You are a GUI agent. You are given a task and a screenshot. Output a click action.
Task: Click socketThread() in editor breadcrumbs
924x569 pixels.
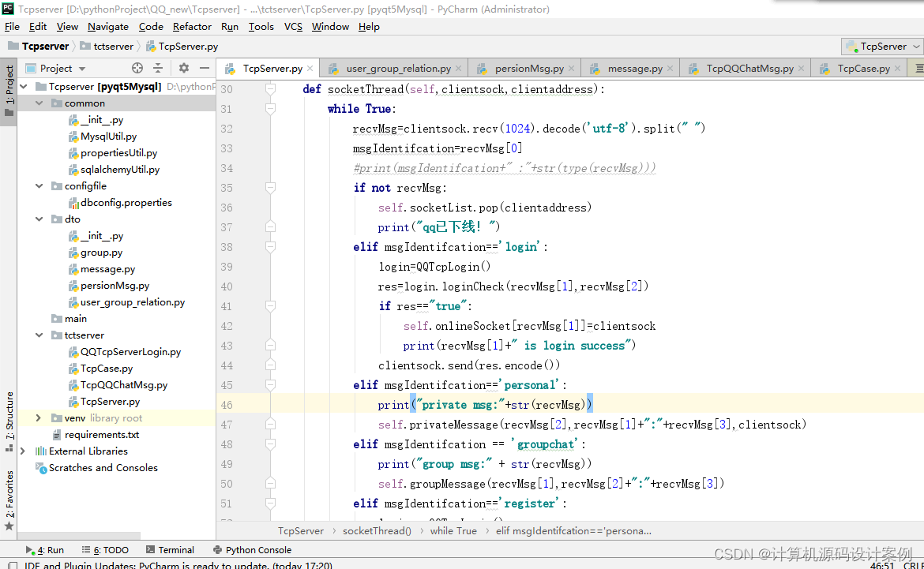click(x=377, y=530)
